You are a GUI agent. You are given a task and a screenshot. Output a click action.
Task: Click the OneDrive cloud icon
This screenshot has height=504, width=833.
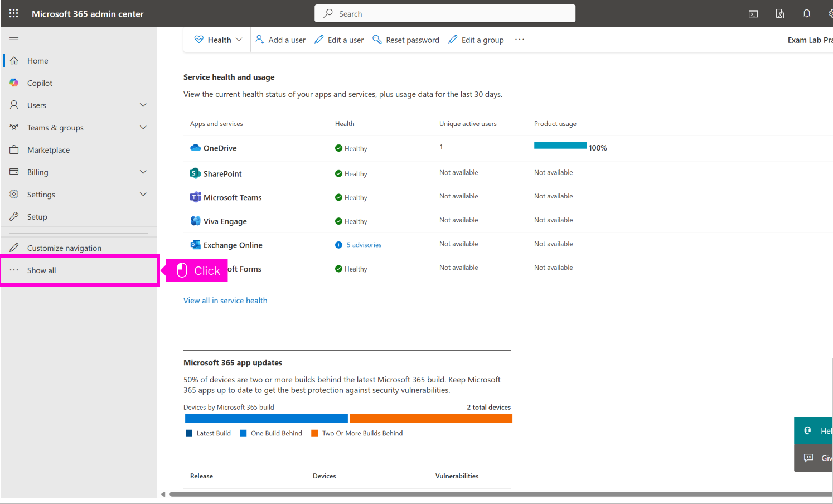tap(195, 148)
